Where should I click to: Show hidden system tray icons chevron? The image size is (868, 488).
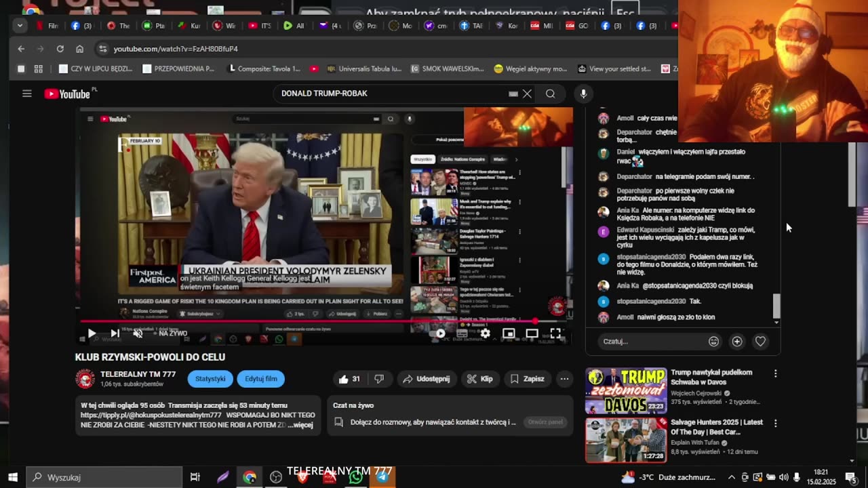click(x=731, y=477)
